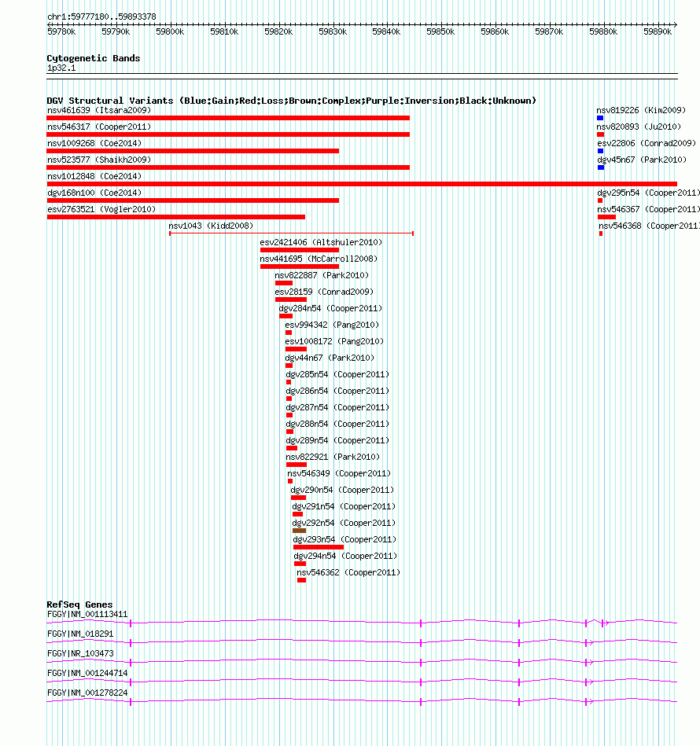Click esv1008172 (Pang2010) label
Viewport: 700px width, 746px height.
click(334, 341)
